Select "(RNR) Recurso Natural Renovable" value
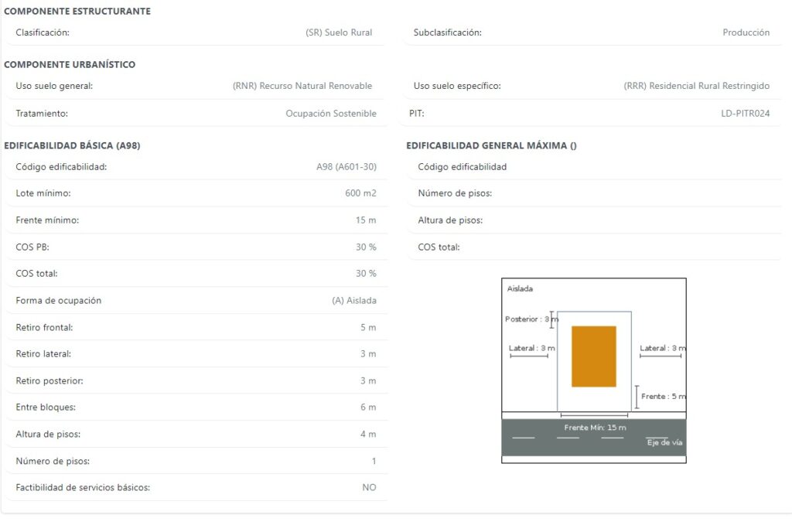This screenshot has height=532, width=792. point(302,86)
